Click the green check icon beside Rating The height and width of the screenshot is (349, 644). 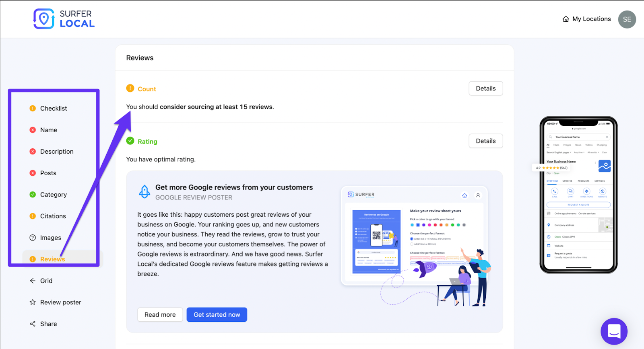[x=130, y=141]
